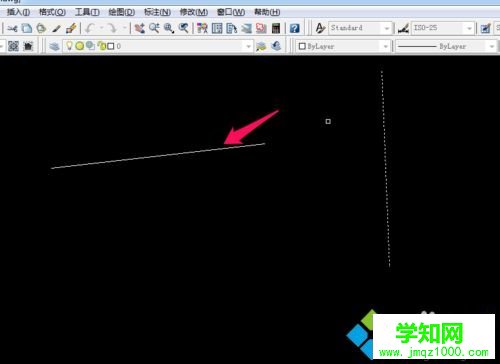
Task: Open the DesignCenter icon
Action: (x=217, y=28)
